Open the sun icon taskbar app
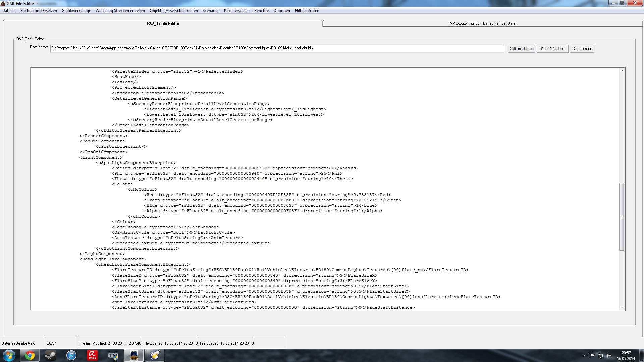The width and height of the screenshot is (644, 362). point(155,355)
